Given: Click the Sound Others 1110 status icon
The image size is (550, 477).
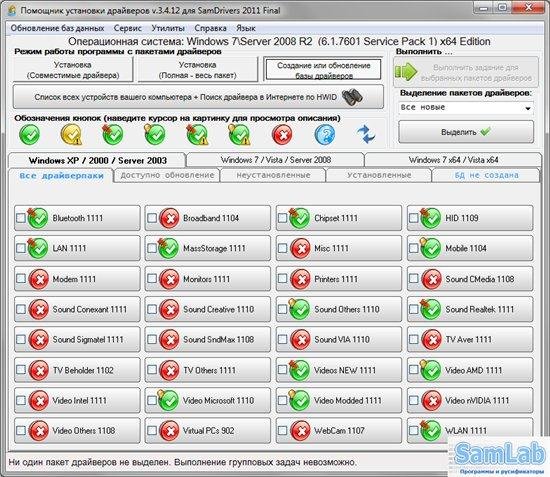Looking at the screenshot, I should coord(299,309).
